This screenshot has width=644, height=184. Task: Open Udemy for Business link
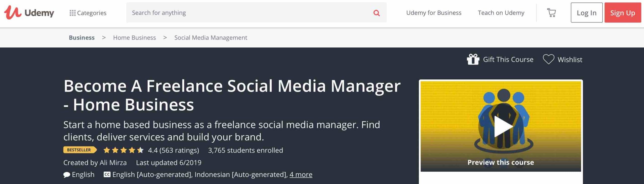coord(434,13)
